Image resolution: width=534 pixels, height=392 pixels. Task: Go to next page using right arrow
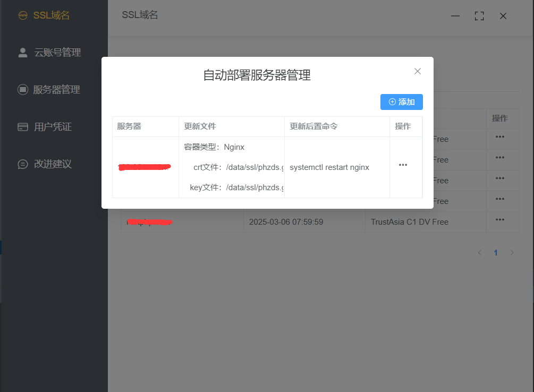512,253
